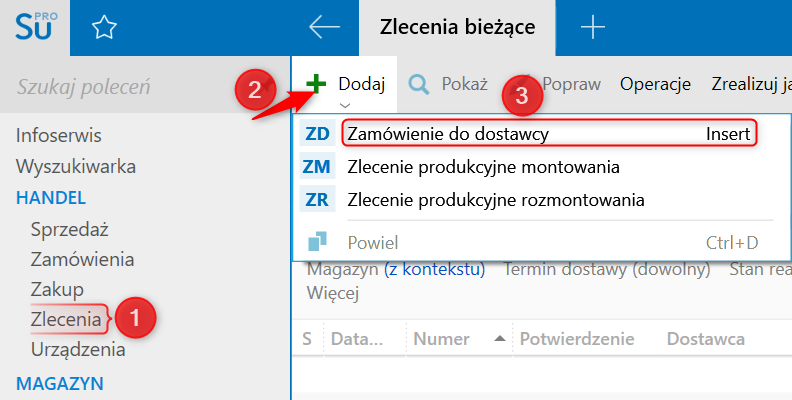
Task: Click the ZM assembly order icon
Action: coord(317,167)
